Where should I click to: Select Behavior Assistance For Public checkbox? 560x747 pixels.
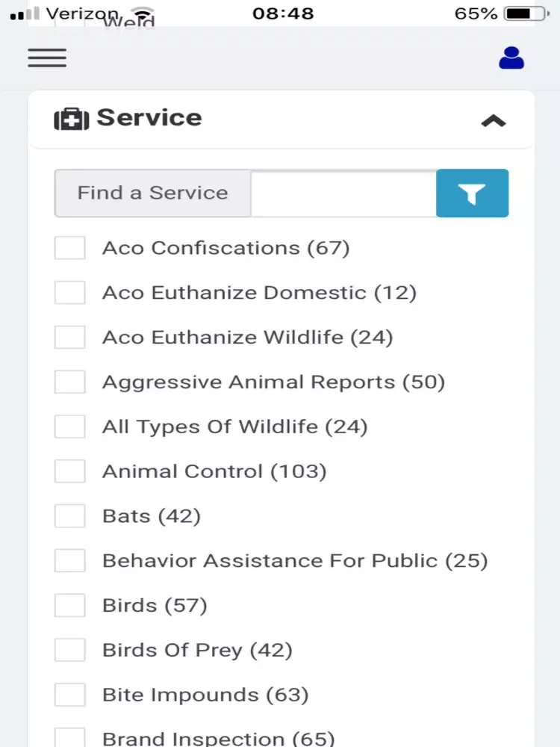(x=69, y=561)
